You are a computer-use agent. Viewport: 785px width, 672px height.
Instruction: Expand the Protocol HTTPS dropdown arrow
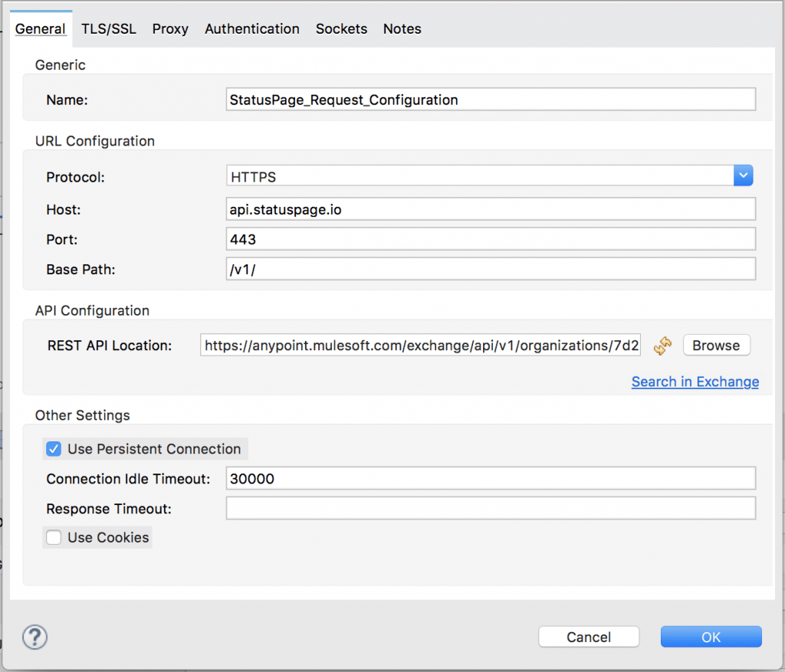point(744,175)
